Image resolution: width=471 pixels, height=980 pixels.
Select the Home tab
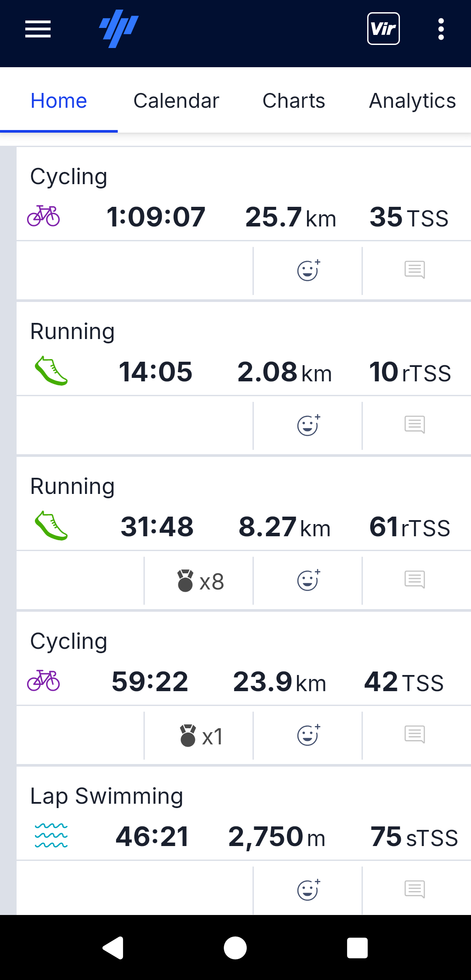[x=59, y=101]
